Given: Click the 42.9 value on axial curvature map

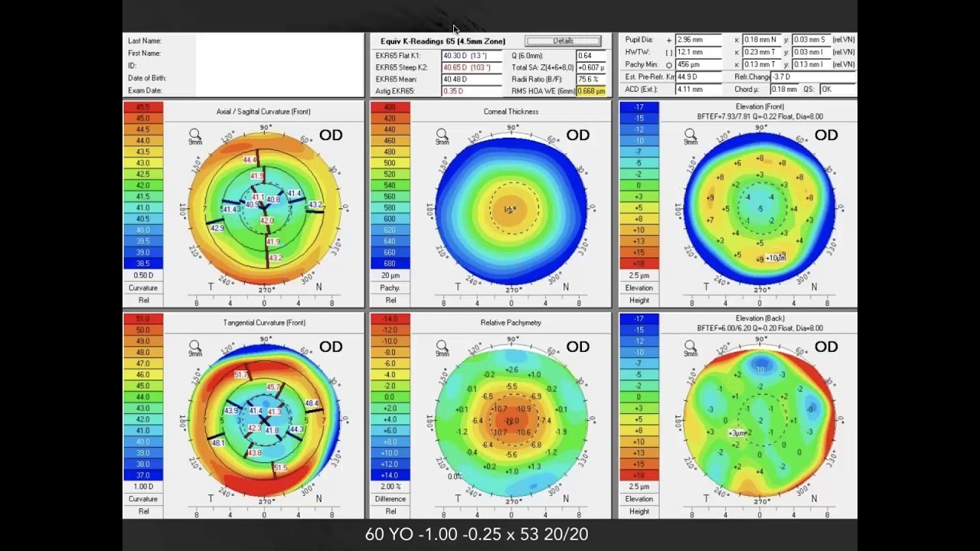Looking at the screenshot, I should (217, 228).
